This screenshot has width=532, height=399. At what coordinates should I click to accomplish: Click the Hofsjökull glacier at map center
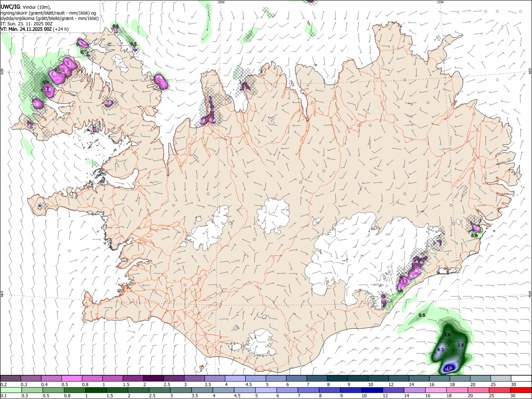pos(273,215)
